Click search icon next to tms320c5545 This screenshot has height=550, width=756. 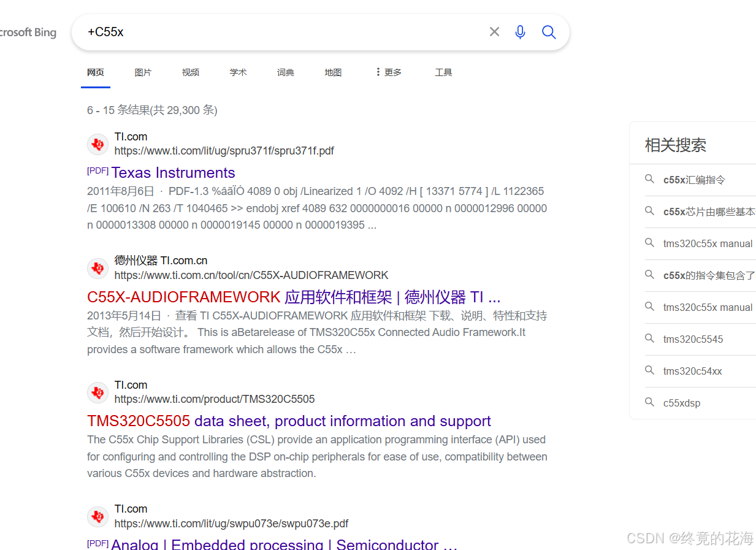point(650,338)
